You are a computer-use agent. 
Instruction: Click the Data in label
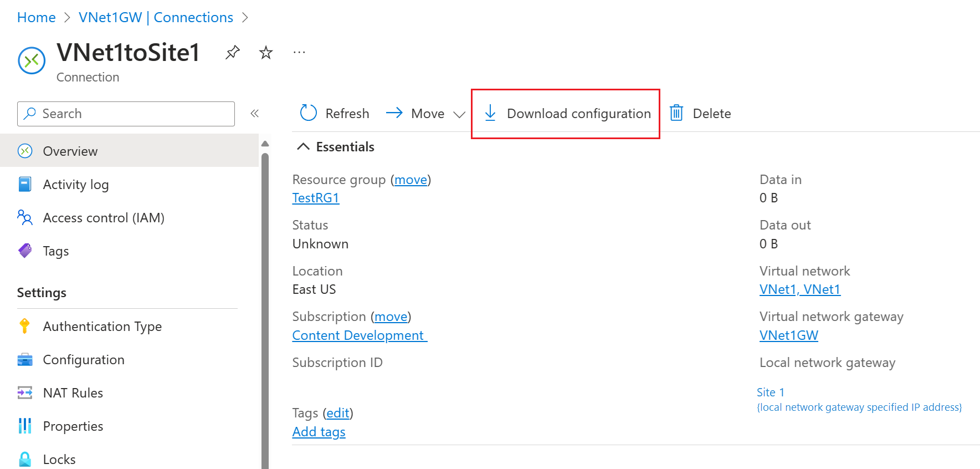[781, 180]
